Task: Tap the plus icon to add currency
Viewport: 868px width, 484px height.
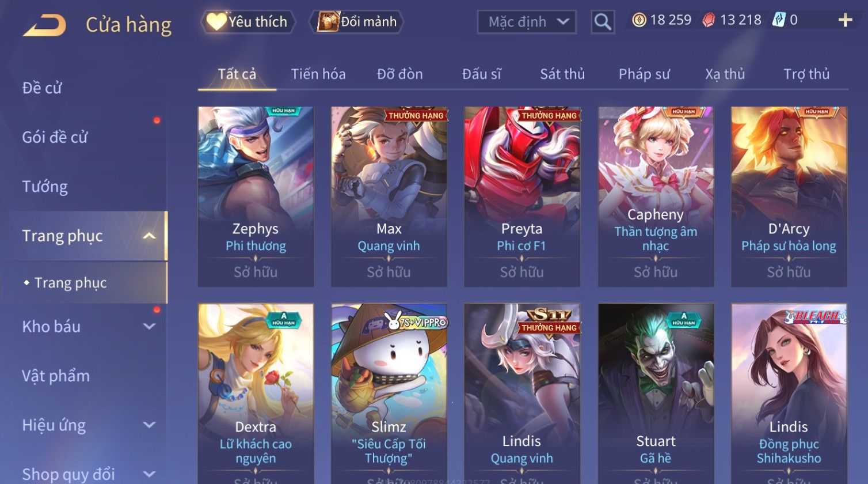Action: pos(845,20)
